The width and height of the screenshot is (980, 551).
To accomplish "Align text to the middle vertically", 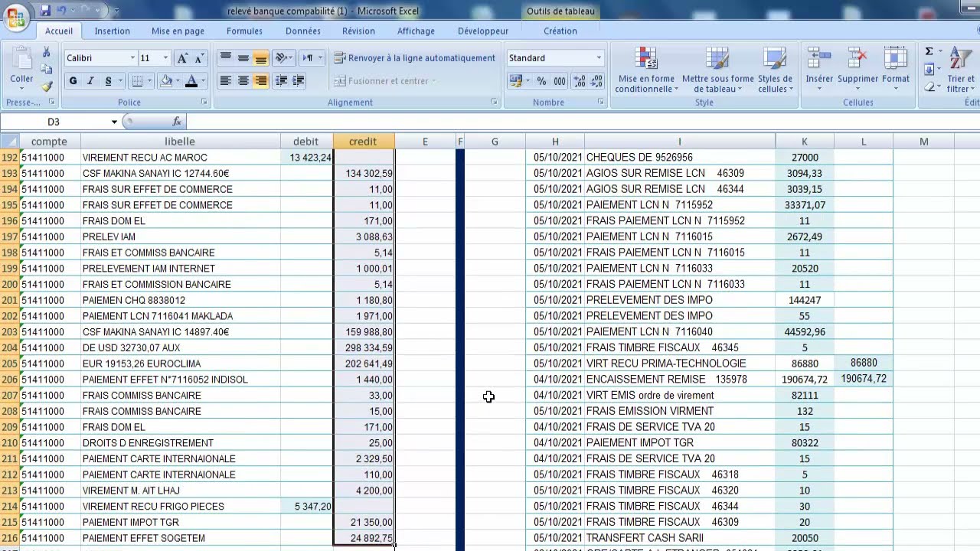I will click(243, 58).
